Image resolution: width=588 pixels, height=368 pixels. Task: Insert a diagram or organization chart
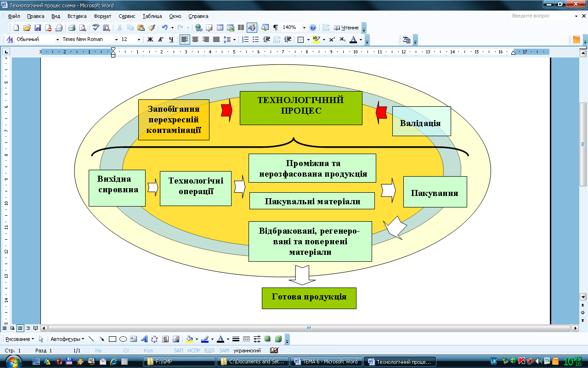pos(154,339)
